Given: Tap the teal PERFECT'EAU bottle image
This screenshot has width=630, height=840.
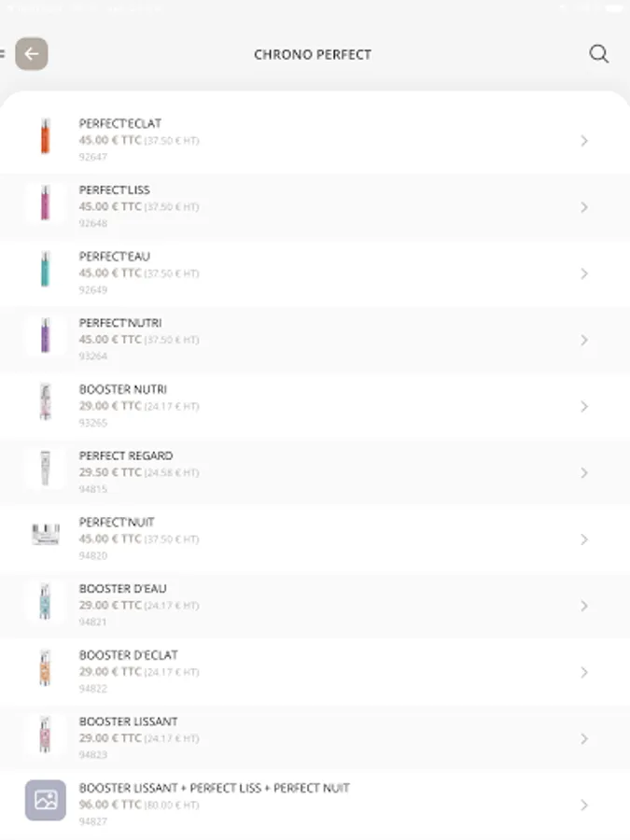Looking at the screenshot, I should coord(46,269).
